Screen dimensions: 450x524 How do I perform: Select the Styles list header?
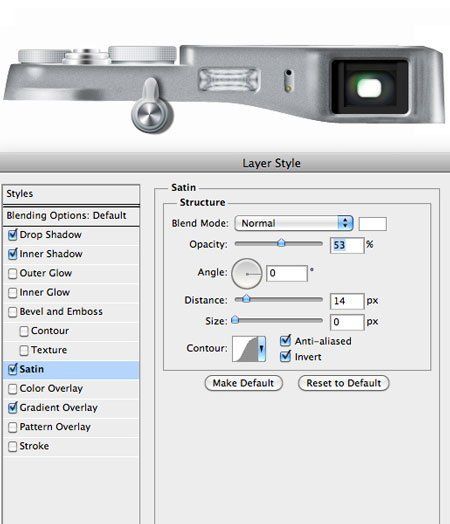pyautogui.click(x=71, y=194)
